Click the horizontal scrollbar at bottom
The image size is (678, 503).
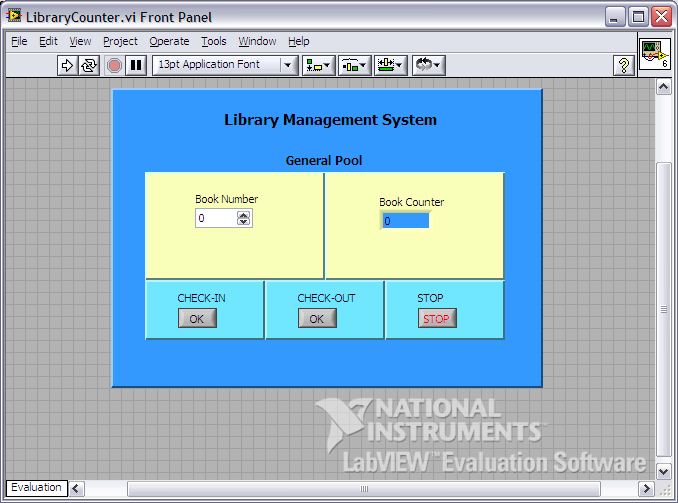click(364, 489)
